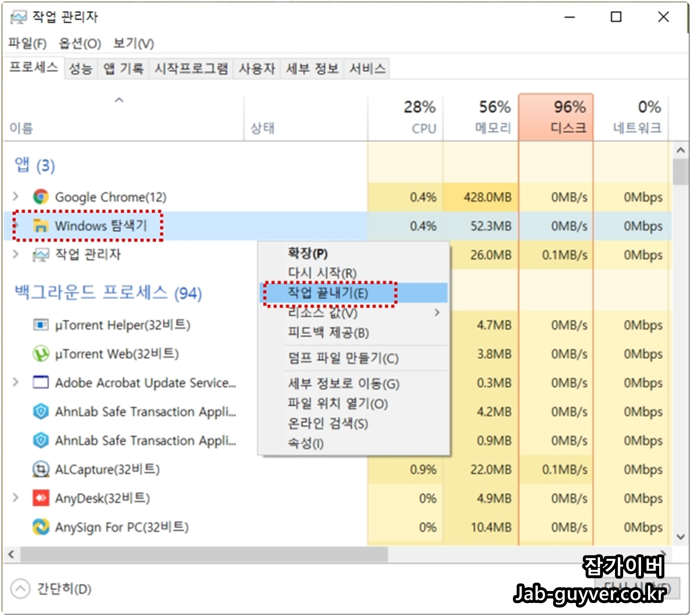Image resolution: width=691 pixels, height=616 pixels.
Task: Select the µTorrent Web(32비트) row
Action: (337, 354)
